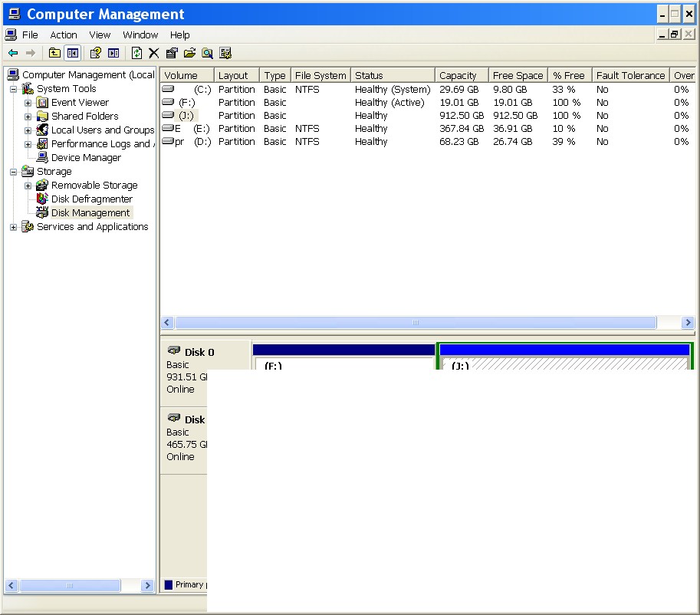Select the hatched (J:) partition block on Disk 0
The image size is (700, 615).
click(x=565, y=357)
